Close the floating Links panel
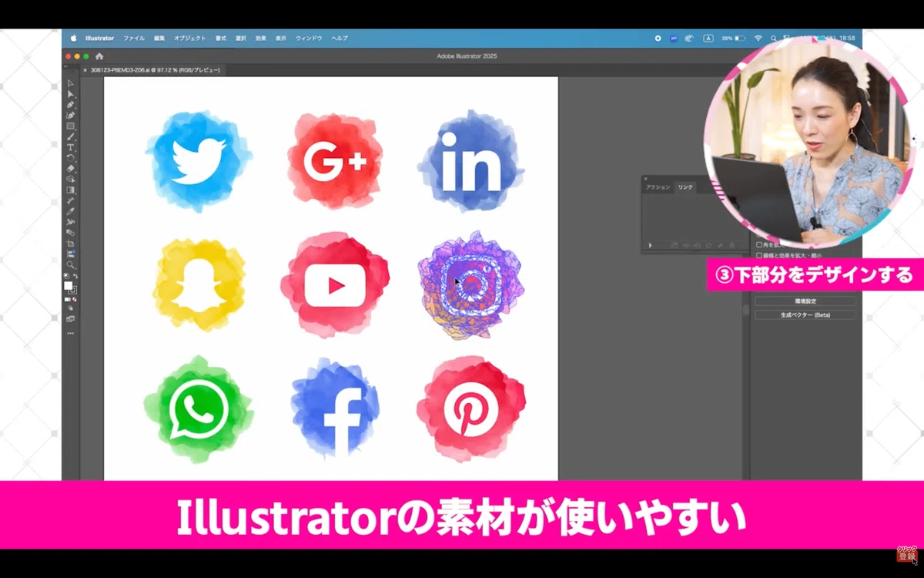The image size is (924, 578). click(646, 178)
